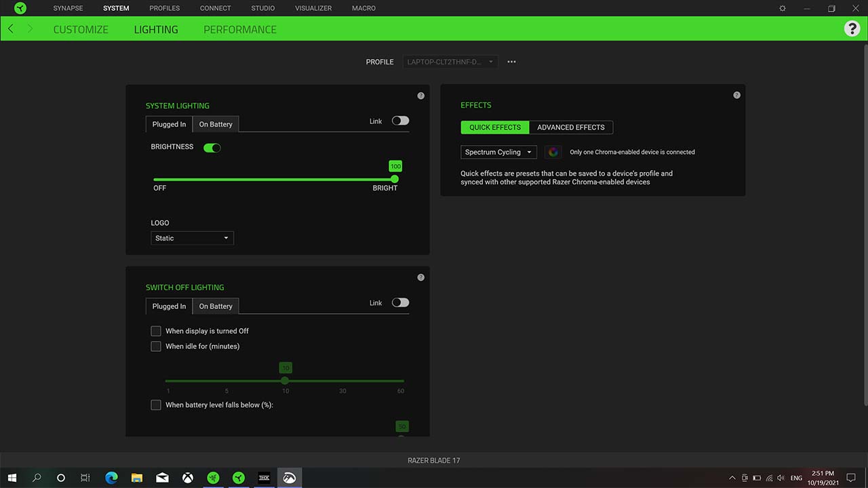Open the help question mark in green bar

pos(852,28)
